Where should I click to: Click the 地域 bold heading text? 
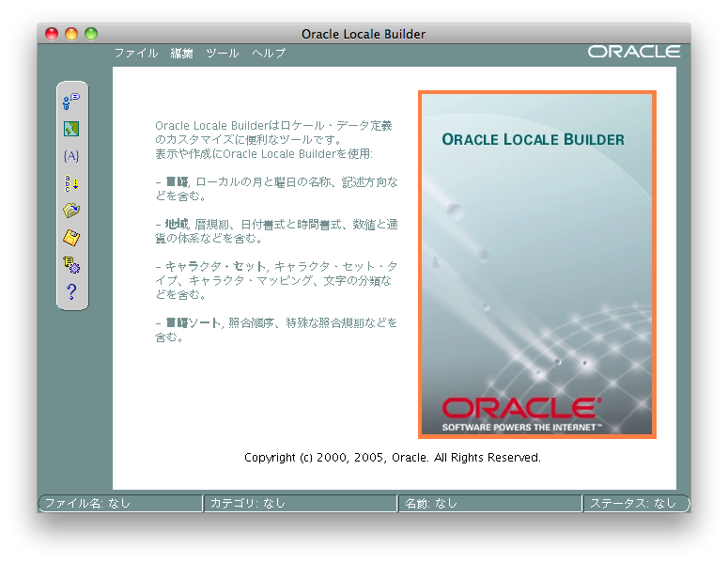(177, 225)
